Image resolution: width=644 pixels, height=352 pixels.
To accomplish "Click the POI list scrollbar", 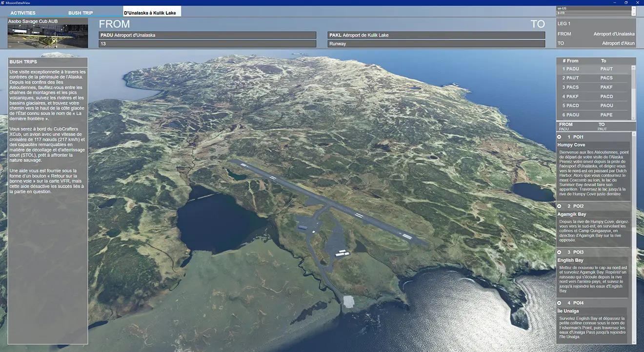I will (x=634, y=238).
